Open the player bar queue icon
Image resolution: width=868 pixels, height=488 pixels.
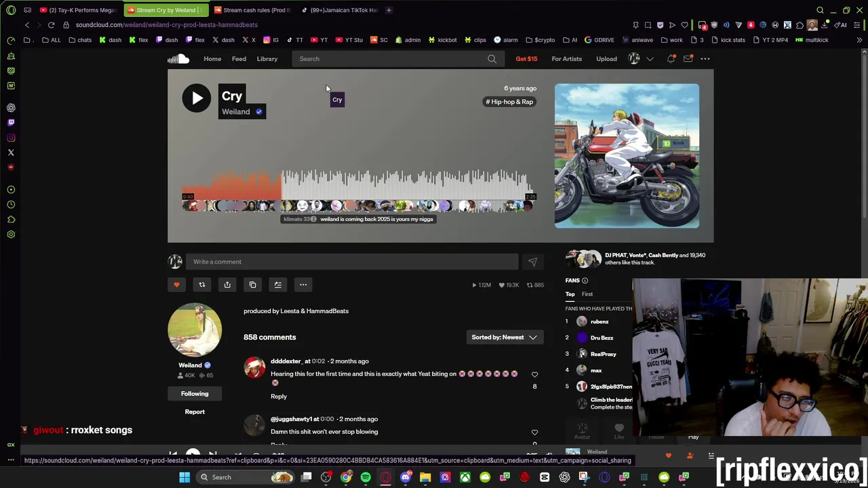pos(711,455)
